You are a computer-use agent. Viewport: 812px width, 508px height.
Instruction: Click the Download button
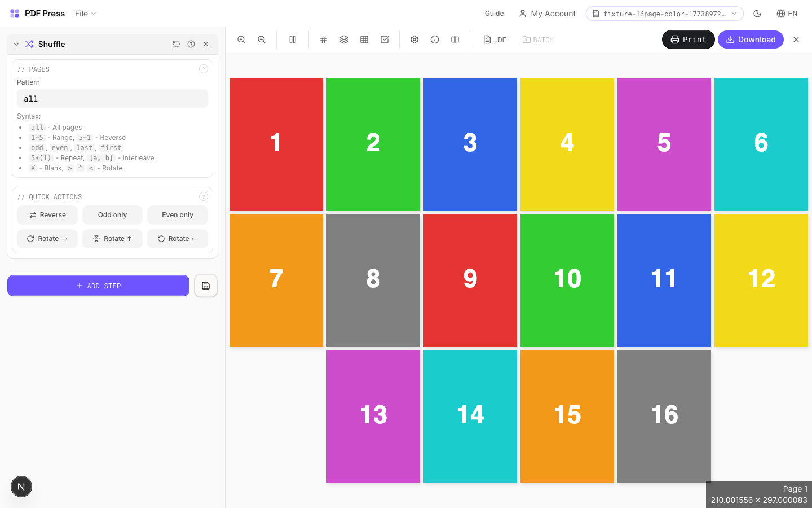751,40
